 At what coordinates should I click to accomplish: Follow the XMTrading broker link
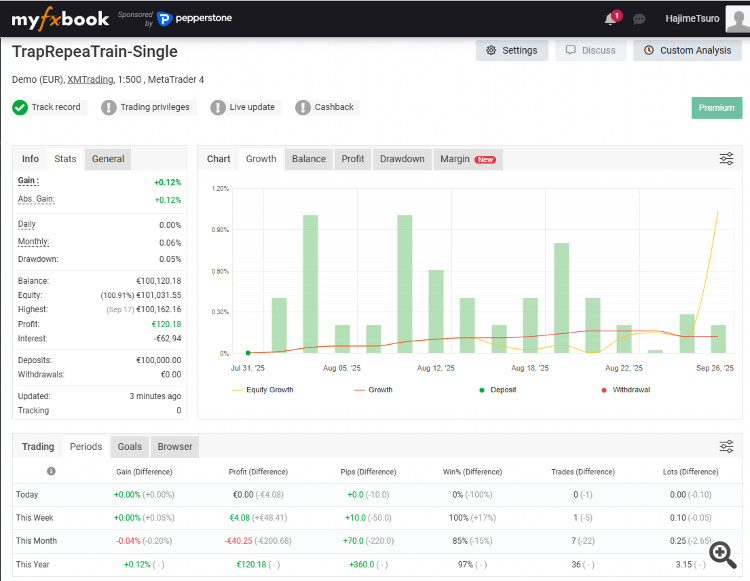[90, 79]
